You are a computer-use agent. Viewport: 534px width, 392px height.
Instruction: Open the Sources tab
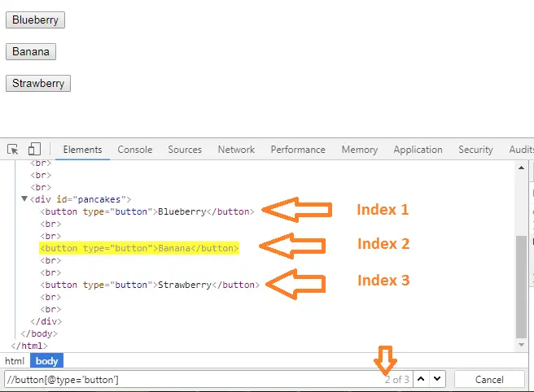pyautogui.click(x=185, y=150)
